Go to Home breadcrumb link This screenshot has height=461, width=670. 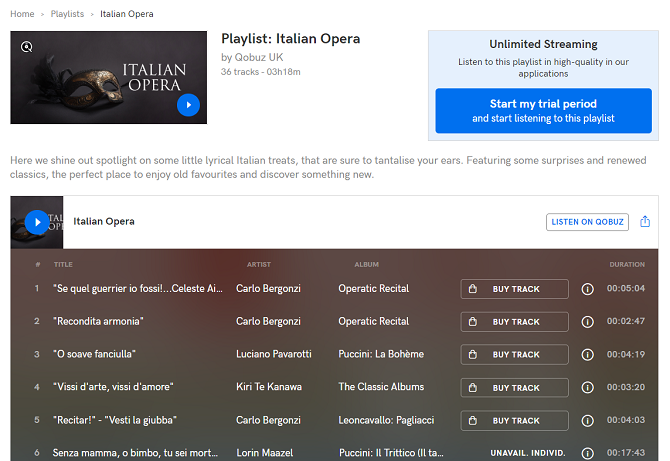(x=22, y=14)
